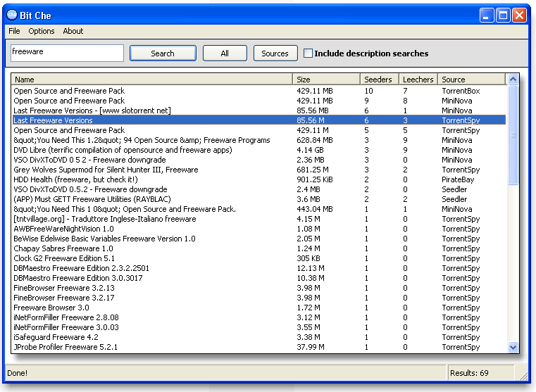
Task: Sort results by Name column header
Action: tap(152, 80)
